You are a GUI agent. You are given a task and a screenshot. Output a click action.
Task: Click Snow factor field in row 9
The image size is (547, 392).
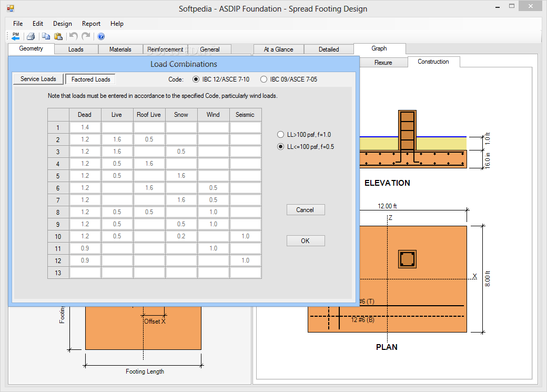(x=181, y=224)
